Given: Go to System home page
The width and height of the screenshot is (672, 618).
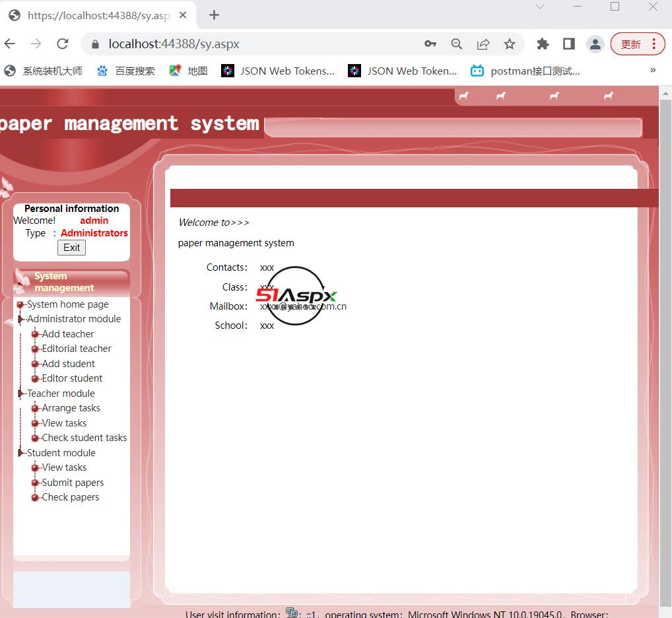Looking at the screenshot, I should [67, 304].
